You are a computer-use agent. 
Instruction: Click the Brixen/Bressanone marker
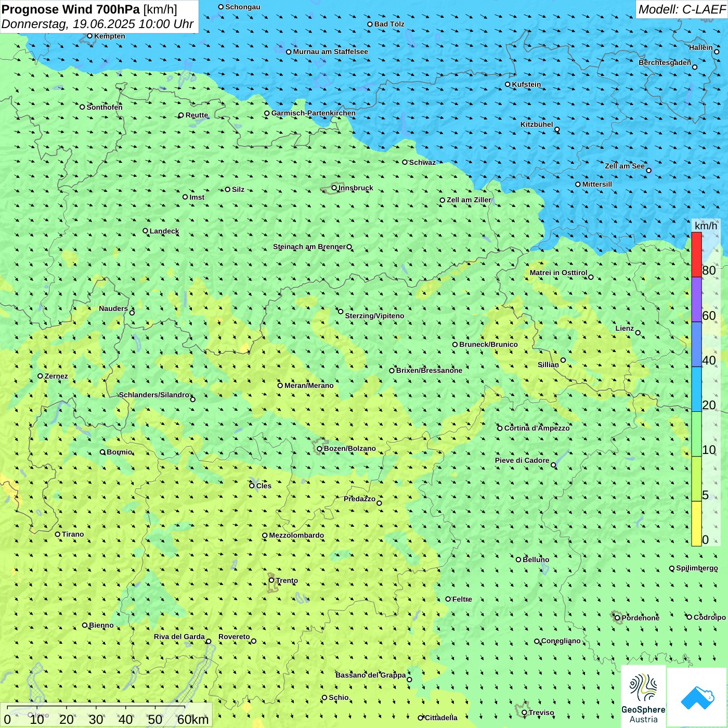(392, 371)
